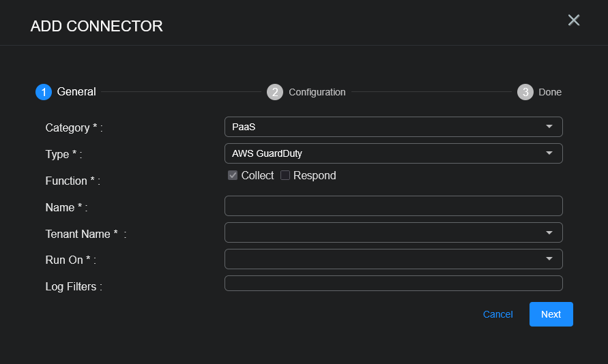Click the step 1 circle icon
Viewport: 608px width, 364px height.
tap(44, 92)
